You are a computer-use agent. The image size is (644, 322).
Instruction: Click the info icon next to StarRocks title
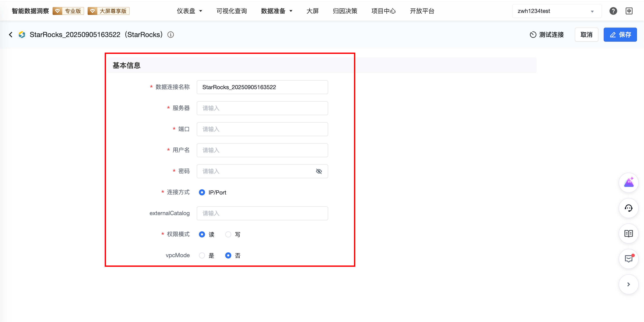(x=170, y=35)
